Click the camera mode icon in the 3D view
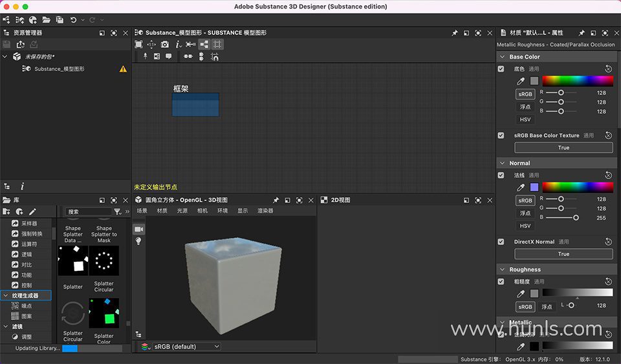The width and height of the screenshot is (621, 364). coord(138,229)
